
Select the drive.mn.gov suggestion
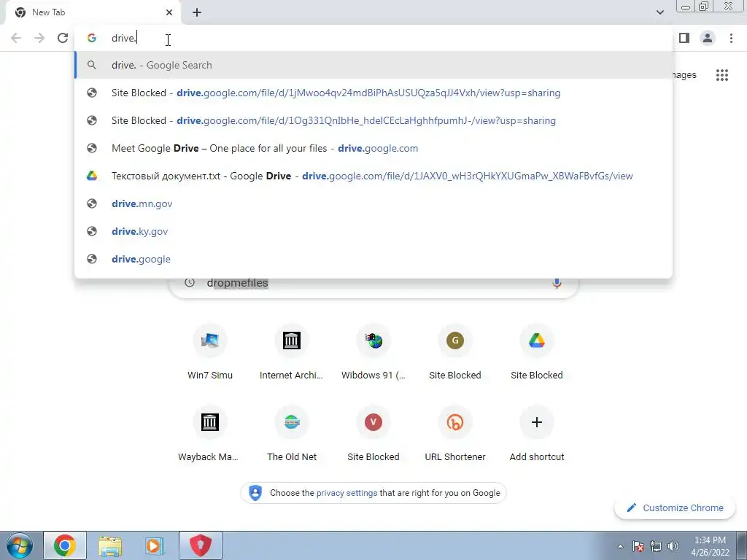coord(373,203)
